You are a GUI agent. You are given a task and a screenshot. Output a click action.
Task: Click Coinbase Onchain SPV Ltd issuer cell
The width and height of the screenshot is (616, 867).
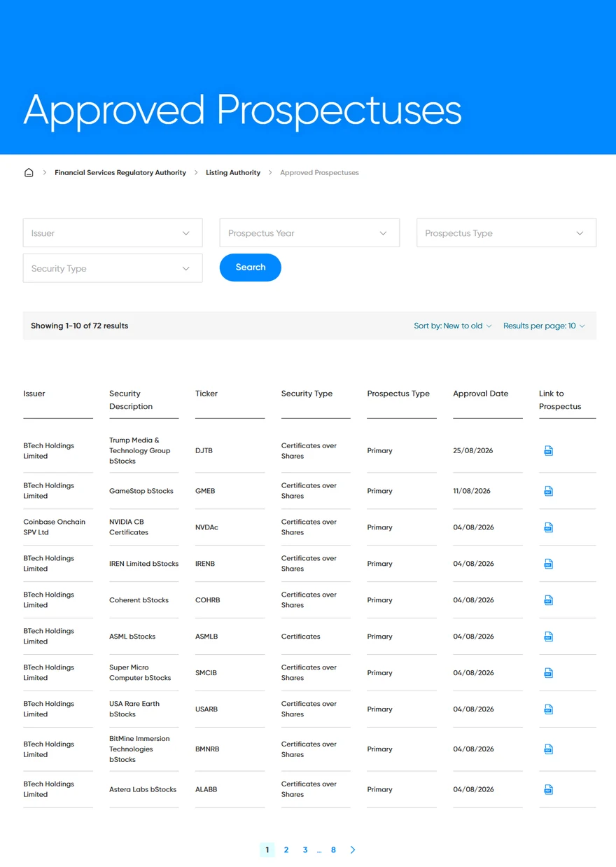click(55, 527)
